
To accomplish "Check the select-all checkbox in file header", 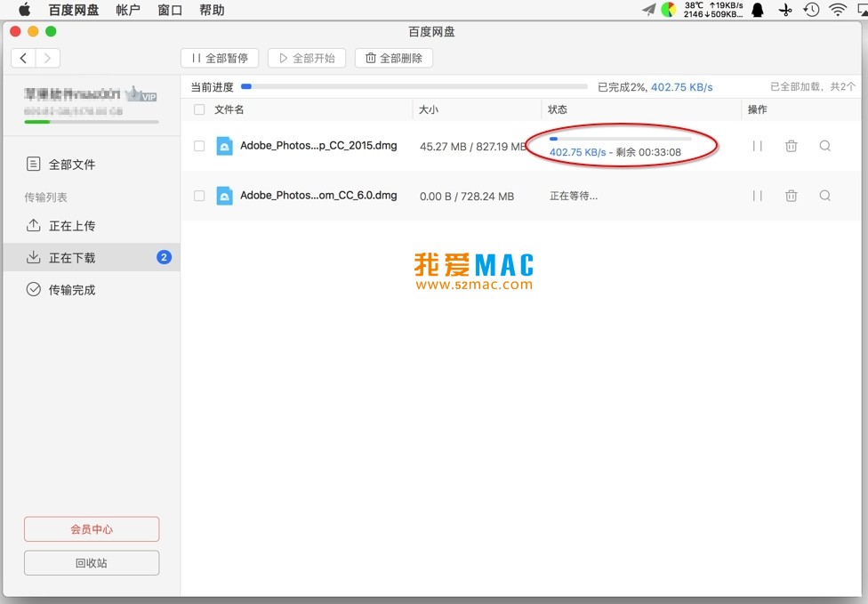I will (199, 109).
